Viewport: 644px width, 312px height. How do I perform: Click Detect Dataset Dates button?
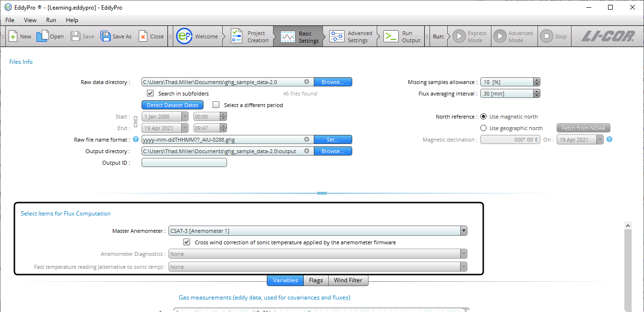[x=172, y=105]
